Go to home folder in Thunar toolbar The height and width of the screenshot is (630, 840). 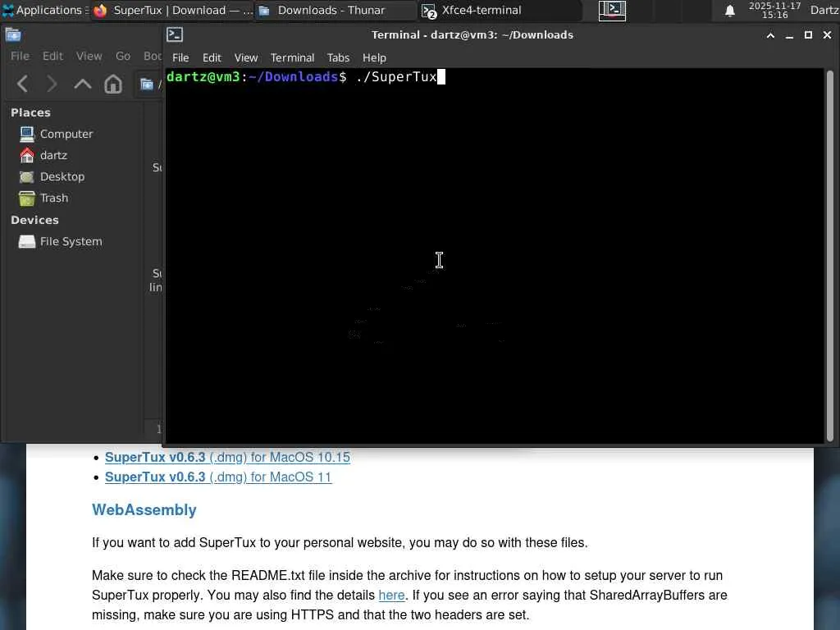[113, 84]
